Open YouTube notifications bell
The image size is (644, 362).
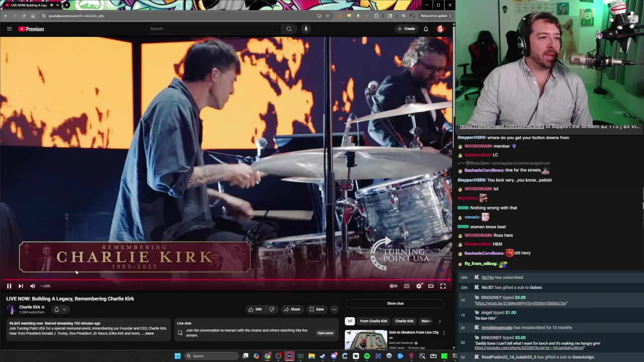coord(426,29)
